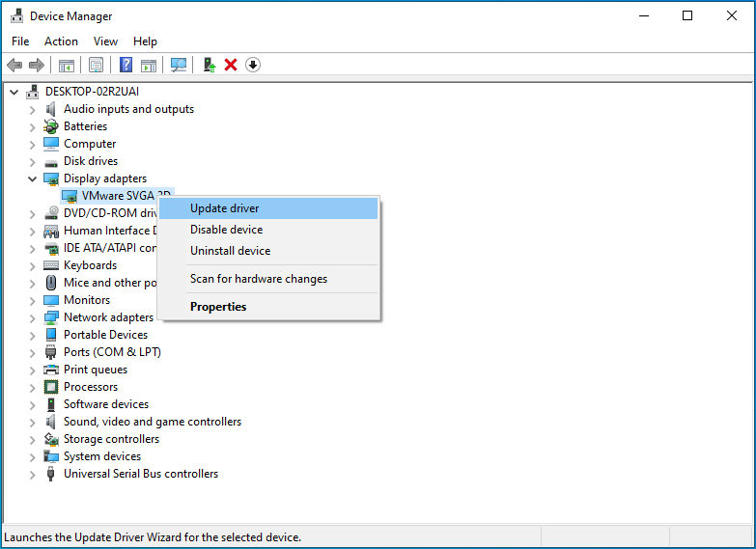This screenshot has height=549, width=756.
Task: Click the red X Uninstall device icon
Action: tap(231, 65)
